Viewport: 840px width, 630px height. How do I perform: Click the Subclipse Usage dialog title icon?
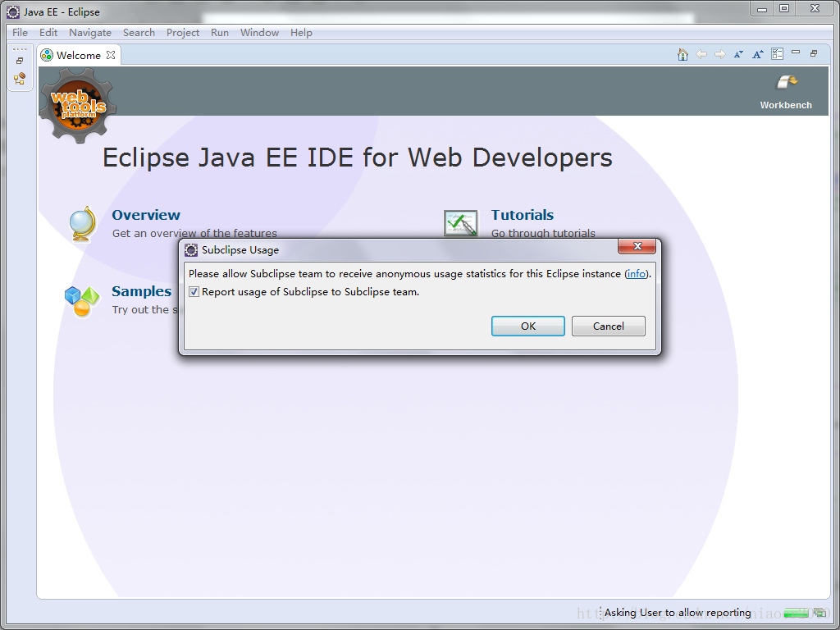coord(191,249)
